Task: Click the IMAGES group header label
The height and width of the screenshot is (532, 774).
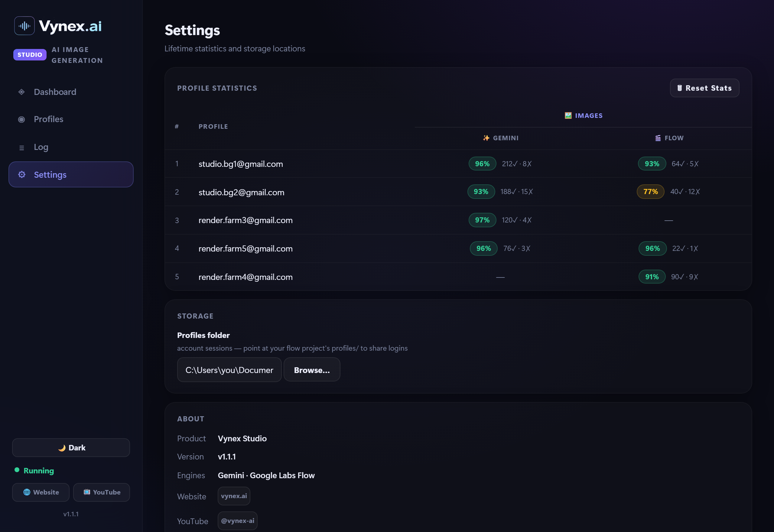Action: 589,116
